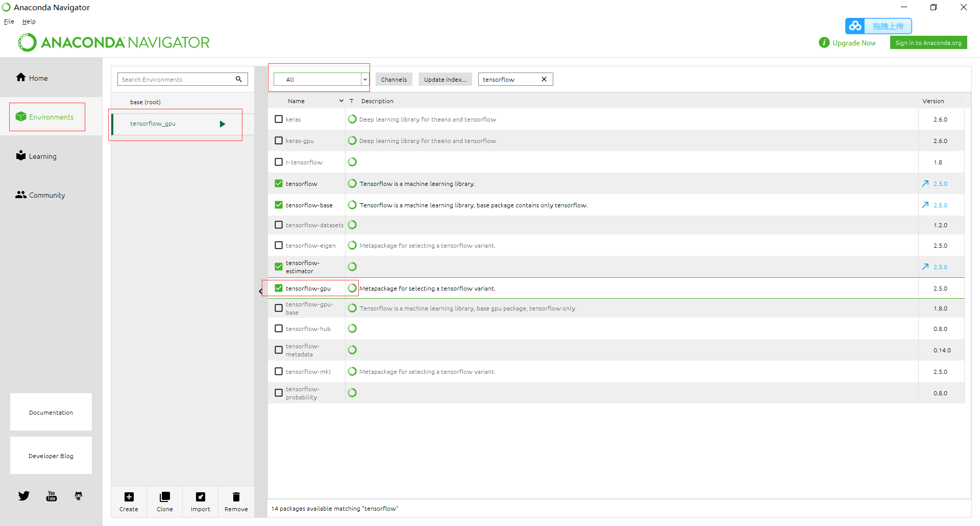Check the keras package checkbox
This screenshot has height=526, width=980.
(x=279, y=119)
